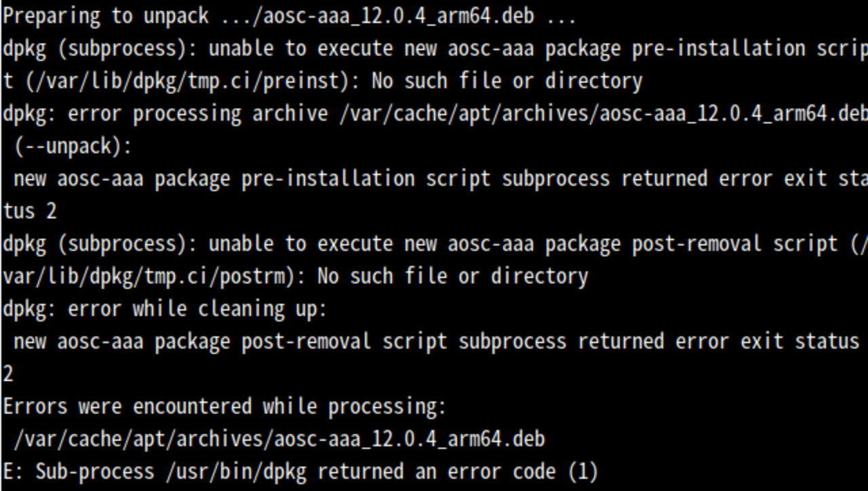Click the 'dpkg: error processing archive' text
868x491 pixels.
(165, 114)
